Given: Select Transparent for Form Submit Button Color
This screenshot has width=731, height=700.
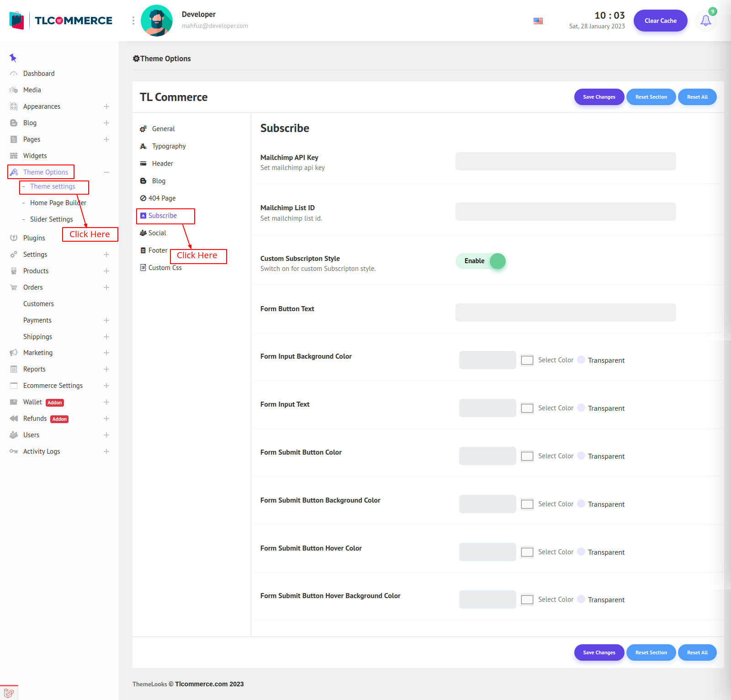Looking at the screenshot, I should pyautogui.click(x=581, y=456).
